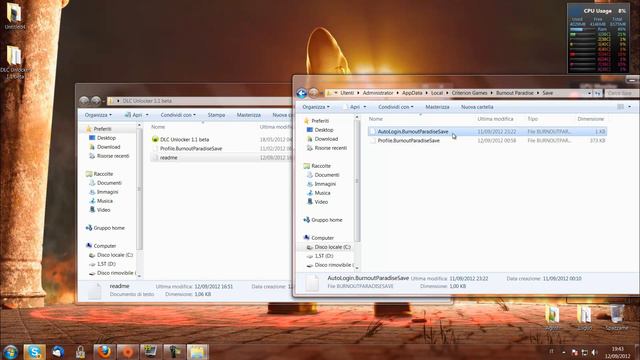640x360 pixels.
Task: Click the network icon in system tray
Action: click(584, 352)
